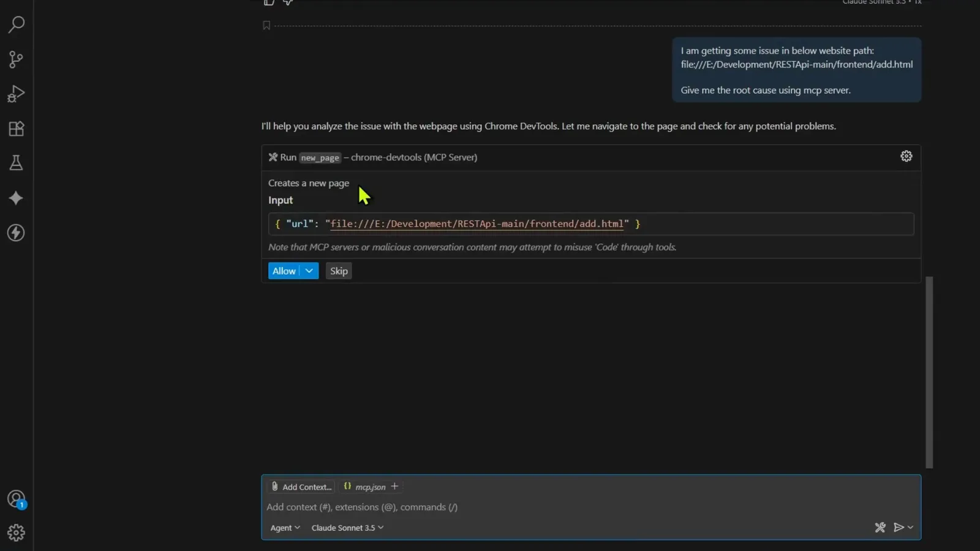Expand the Allow options dropdown arrow
Viewport: 980px width, 551px height.
click(x=309, y=271)
